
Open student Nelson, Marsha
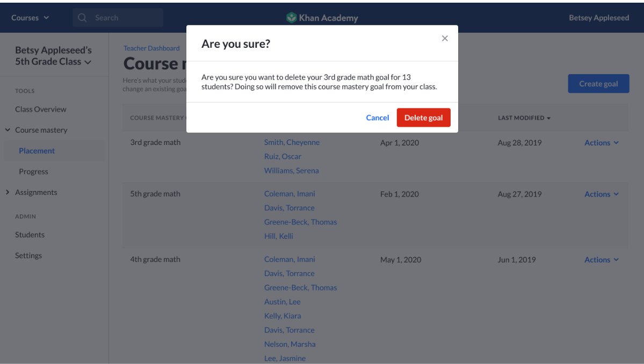tap(290, 344)
